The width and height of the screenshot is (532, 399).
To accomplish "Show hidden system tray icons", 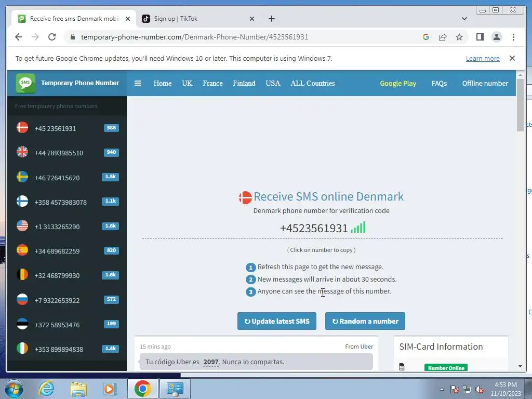I will click(x=442, y=389).
